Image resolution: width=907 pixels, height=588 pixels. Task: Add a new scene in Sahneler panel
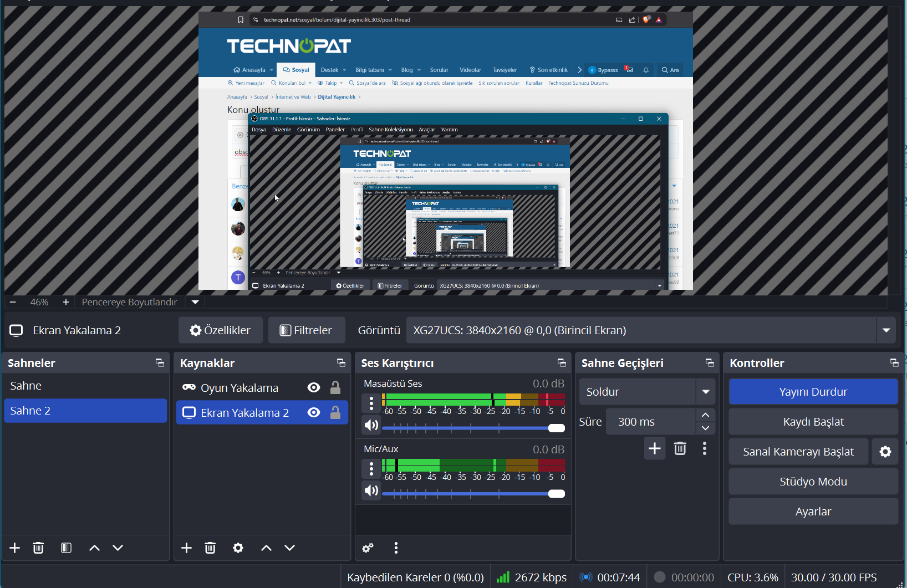(15, 548)
